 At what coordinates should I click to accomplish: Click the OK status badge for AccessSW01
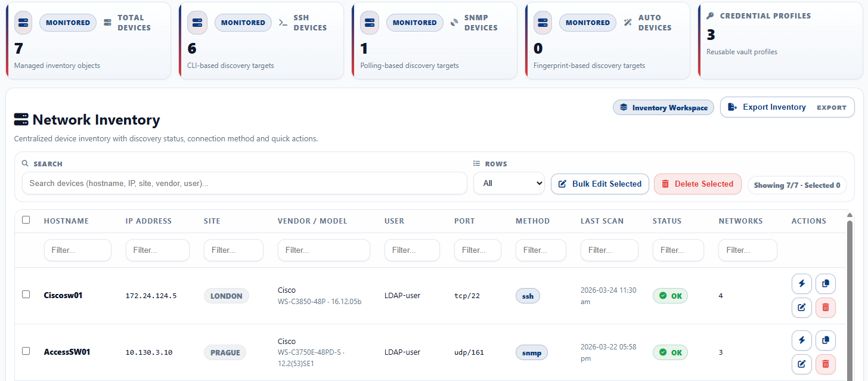pos(670,352)
